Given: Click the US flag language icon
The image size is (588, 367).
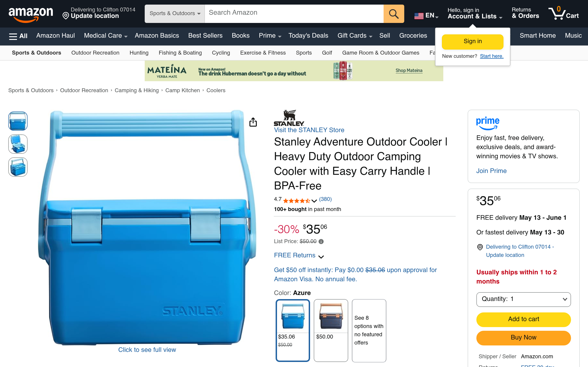Looking at the screenshot, I should pos(419,16).
